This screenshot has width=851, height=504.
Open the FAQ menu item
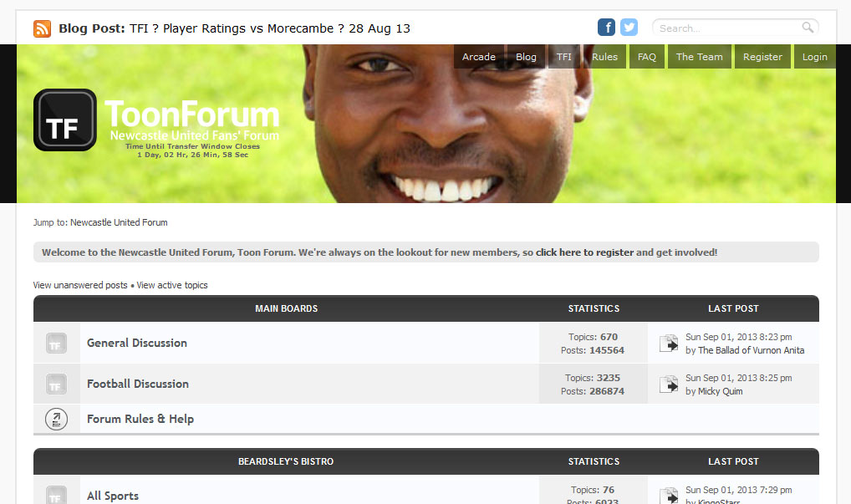tap(647, 57)
